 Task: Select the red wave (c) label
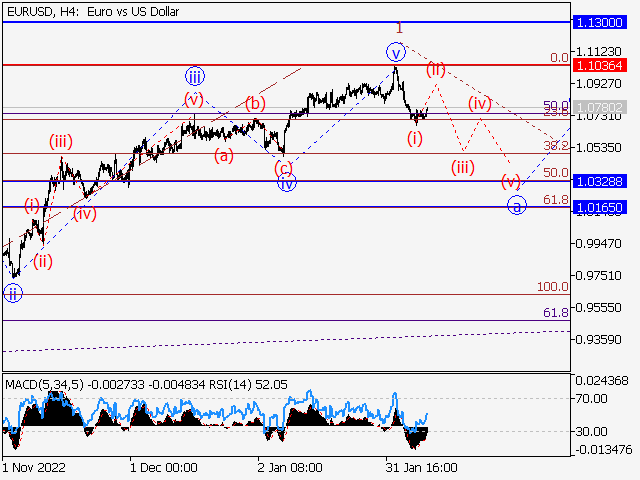(x=283, y=168)
